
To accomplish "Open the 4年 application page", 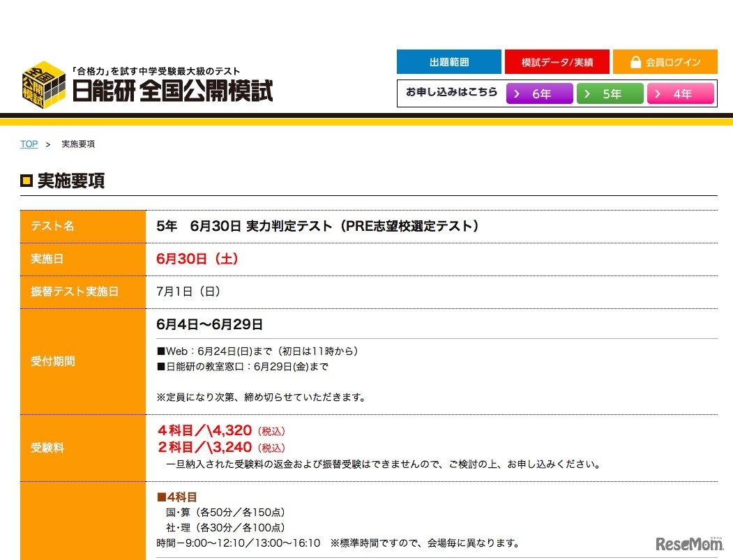I will click(x=681, y=93).
